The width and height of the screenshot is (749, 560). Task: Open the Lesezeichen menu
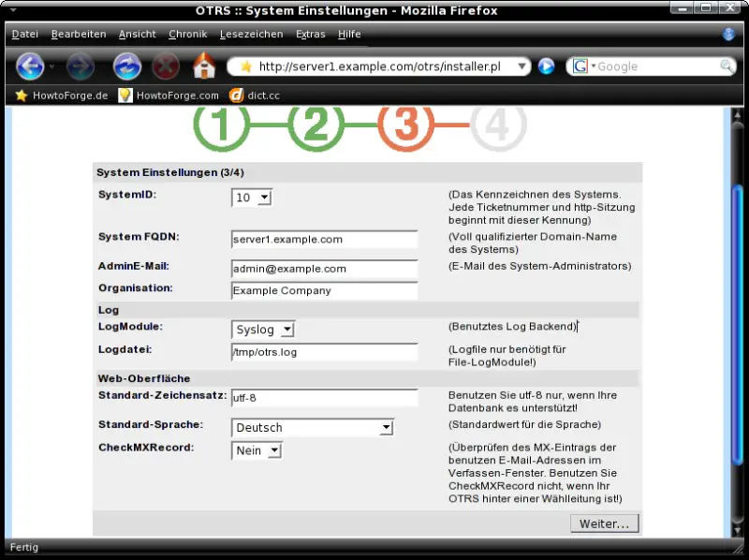(251, 34)
